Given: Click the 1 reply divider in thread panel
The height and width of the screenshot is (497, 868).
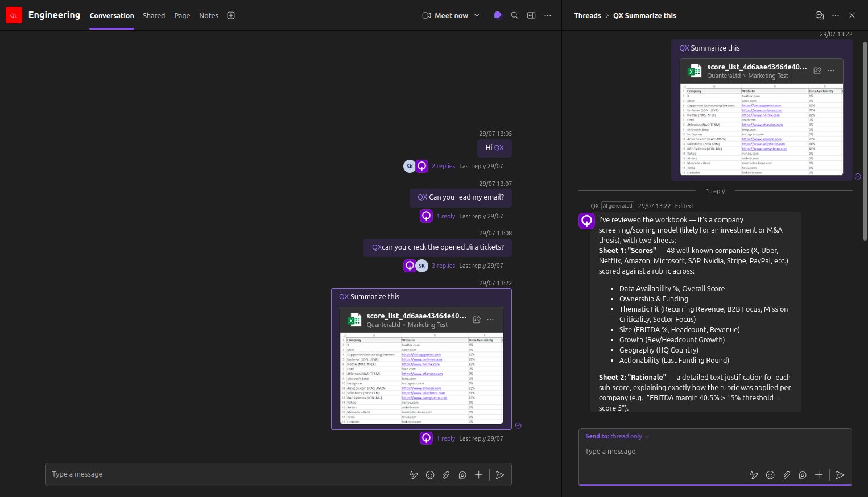Looking at the screenshot, I should coord(716,191).
